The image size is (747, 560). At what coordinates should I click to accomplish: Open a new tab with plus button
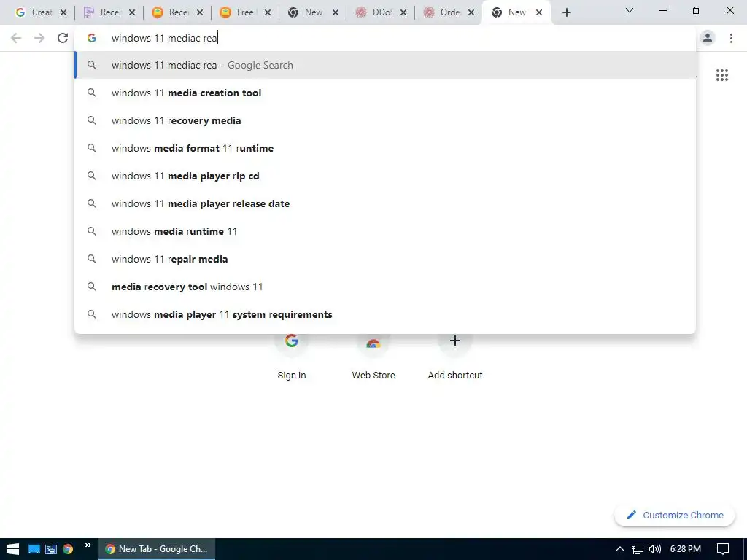[566, 12]
